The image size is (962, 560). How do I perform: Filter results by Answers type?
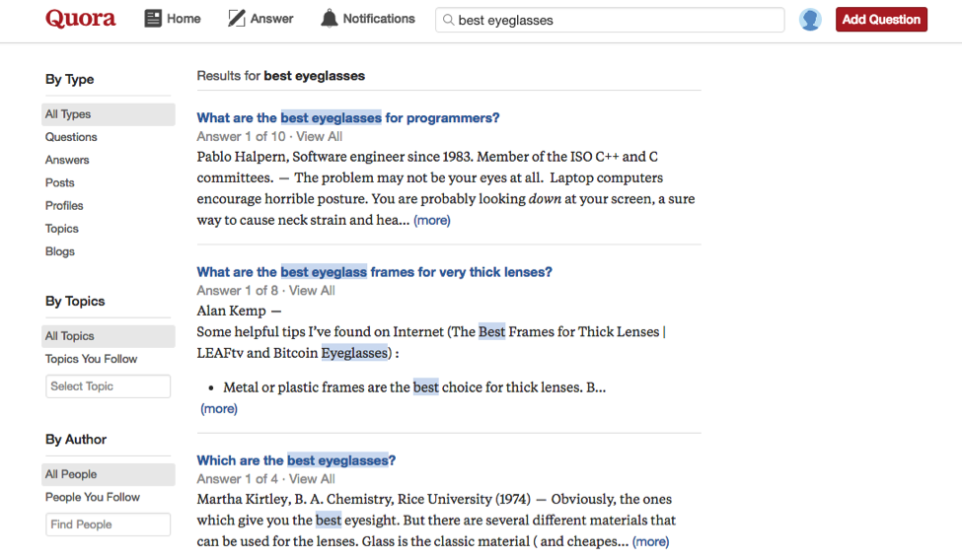point(67,160)
